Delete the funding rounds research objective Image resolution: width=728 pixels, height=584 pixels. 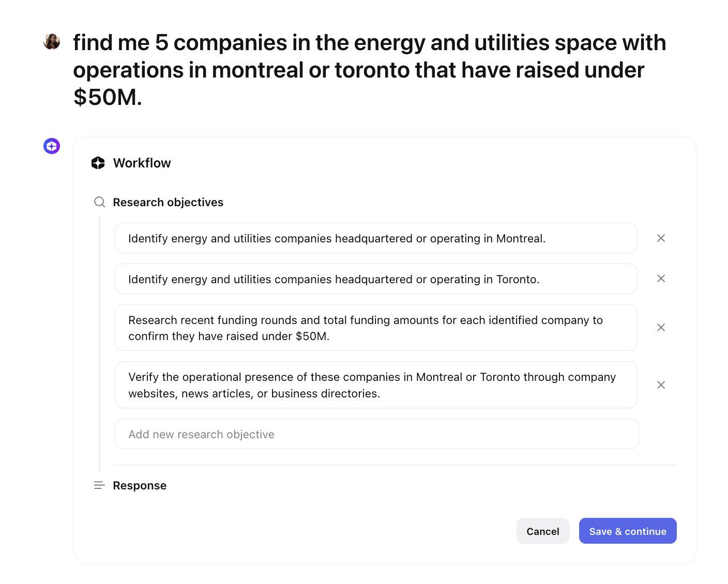[661, 328]
